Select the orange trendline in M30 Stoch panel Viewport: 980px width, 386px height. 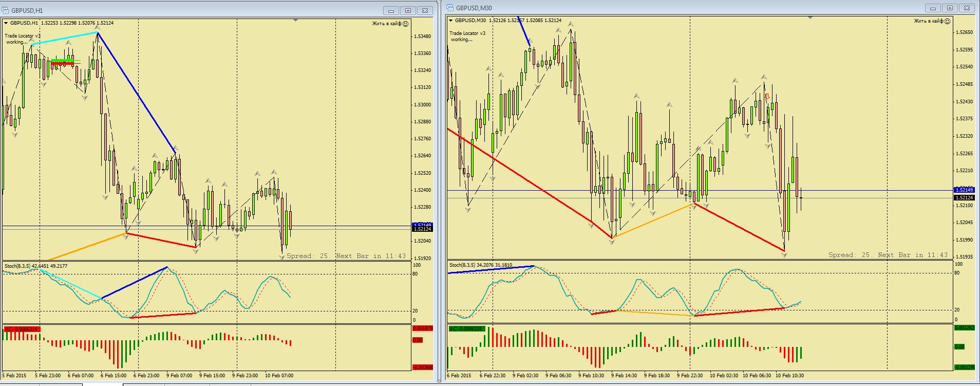[655, 313]
